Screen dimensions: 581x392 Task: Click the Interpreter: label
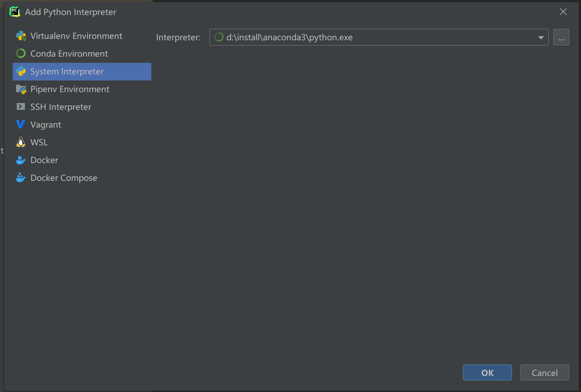[x=178, y=37]
